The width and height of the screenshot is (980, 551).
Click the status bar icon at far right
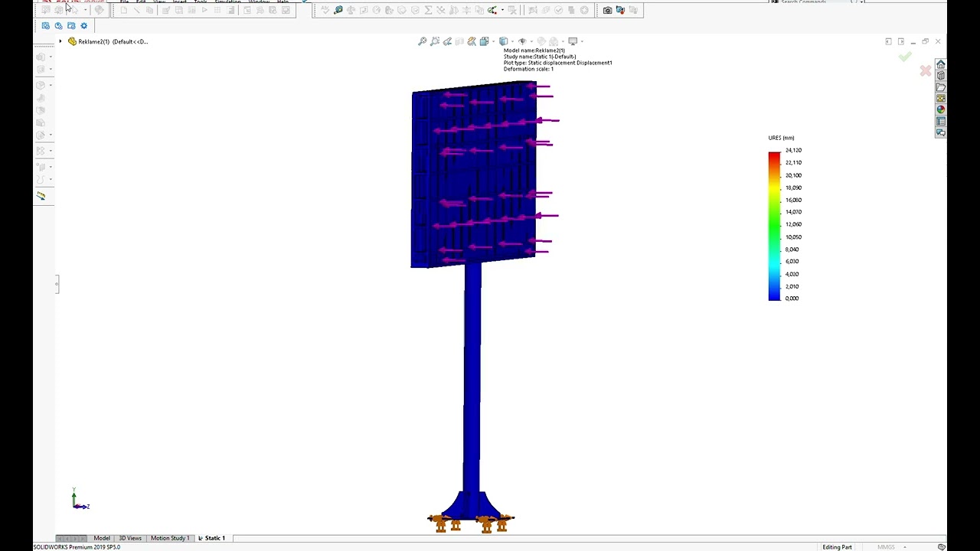(x=941, y=547)
